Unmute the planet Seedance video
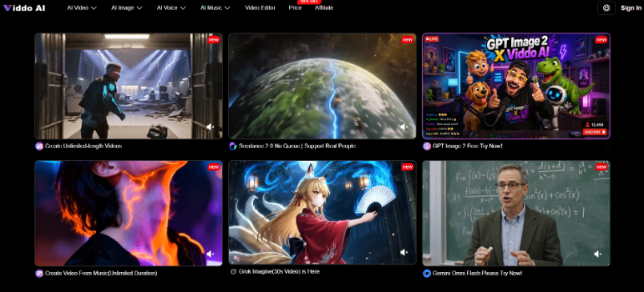The image size is (644, 292). (x=405, y=126)
